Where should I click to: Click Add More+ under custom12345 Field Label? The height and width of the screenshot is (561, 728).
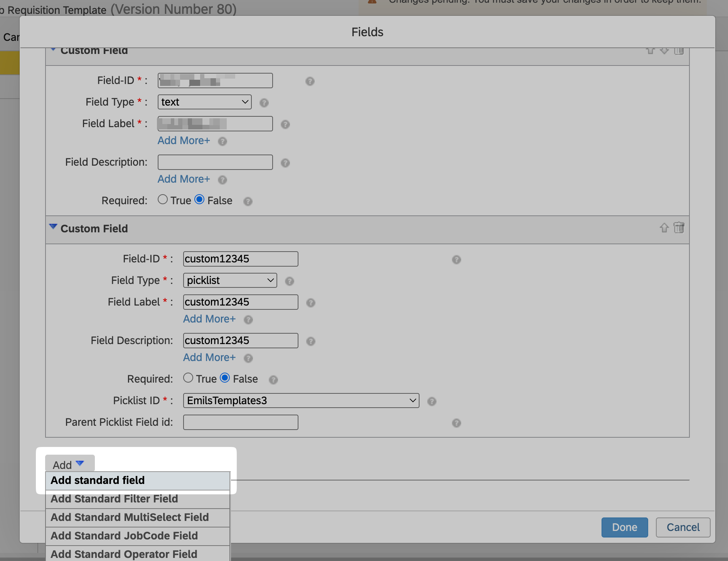click(209, 319)
